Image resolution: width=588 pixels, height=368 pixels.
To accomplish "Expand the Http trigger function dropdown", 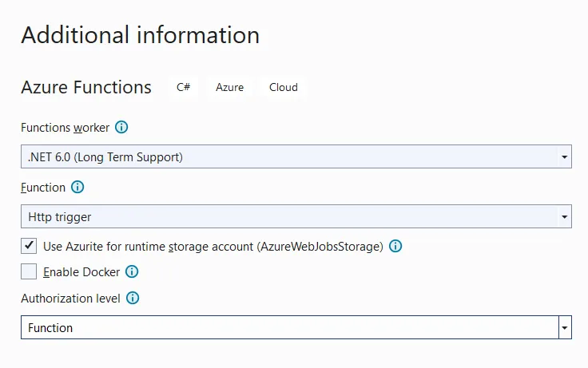I will pyautogui.click(x=296, y=216).
